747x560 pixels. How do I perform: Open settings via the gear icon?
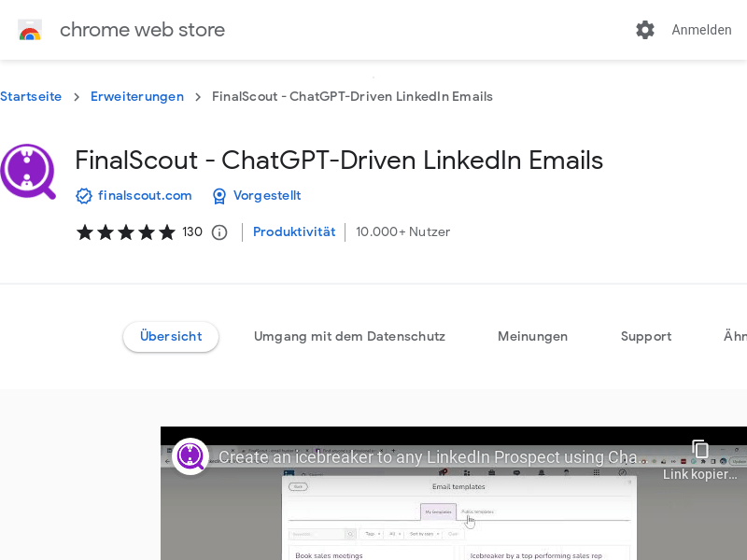645,30
